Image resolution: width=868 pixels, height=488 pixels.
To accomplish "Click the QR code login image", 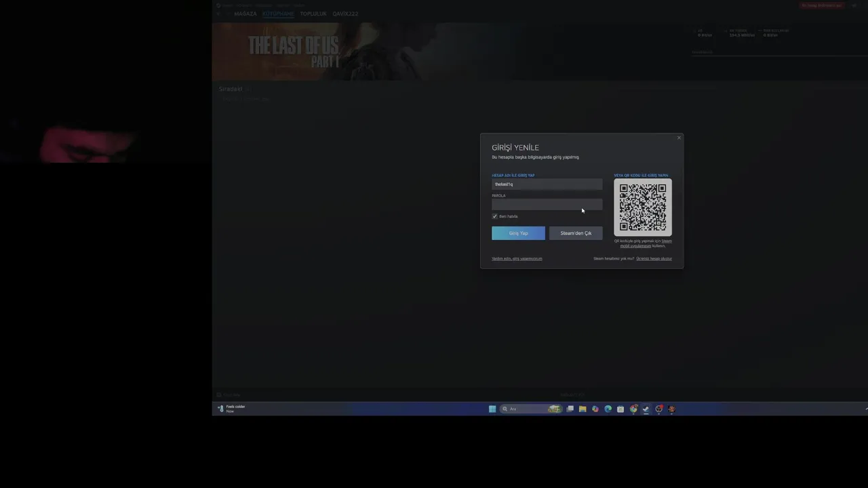I will click(643, 207).
